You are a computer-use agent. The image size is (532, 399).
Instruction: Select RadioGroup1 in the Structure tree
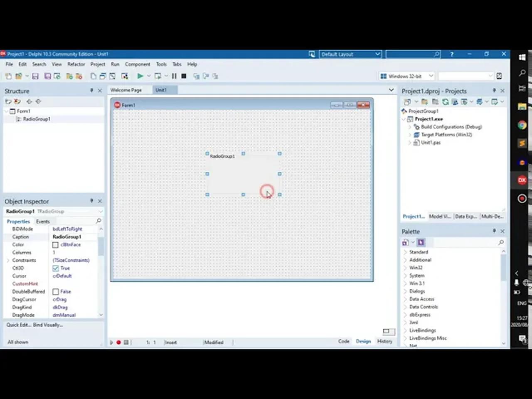coord(37,119)
